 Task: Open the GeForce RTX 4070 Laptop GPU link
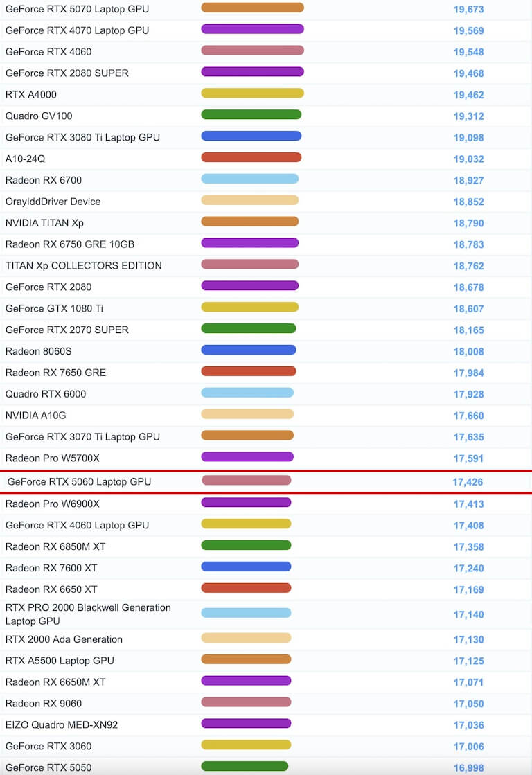click(77, 30)
